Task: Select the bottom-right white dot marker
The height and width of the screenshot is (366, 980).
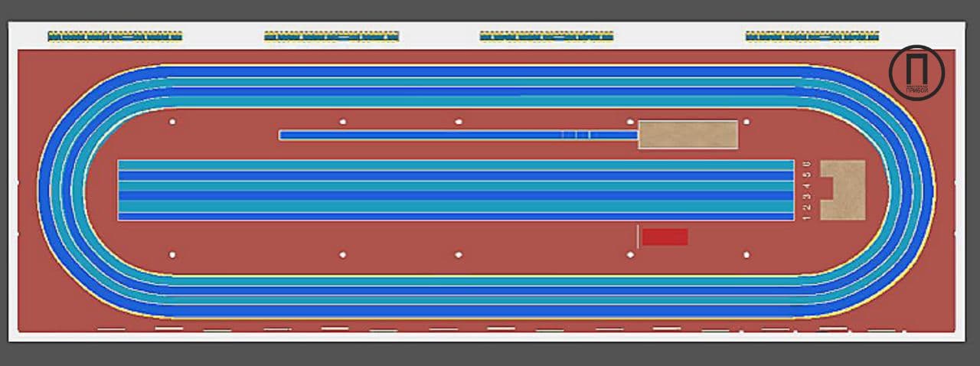Action: coord(746,254)
